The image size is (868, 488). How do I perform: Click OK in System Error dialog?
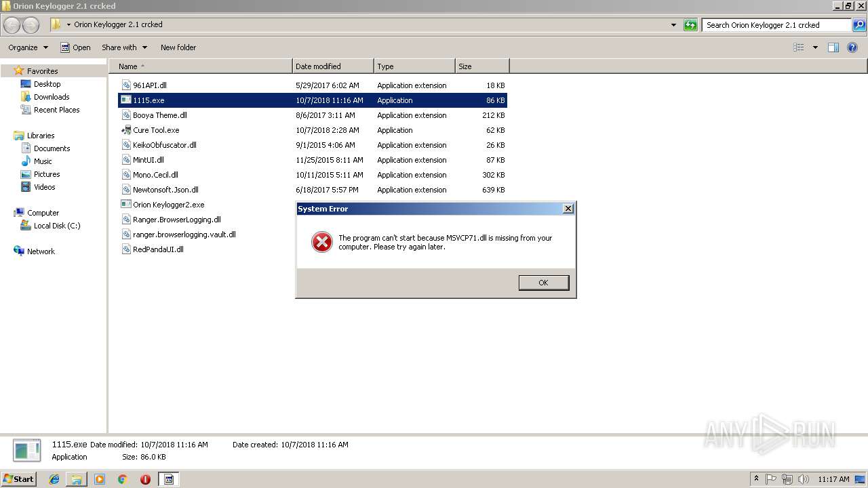click(x=544, y=283)
